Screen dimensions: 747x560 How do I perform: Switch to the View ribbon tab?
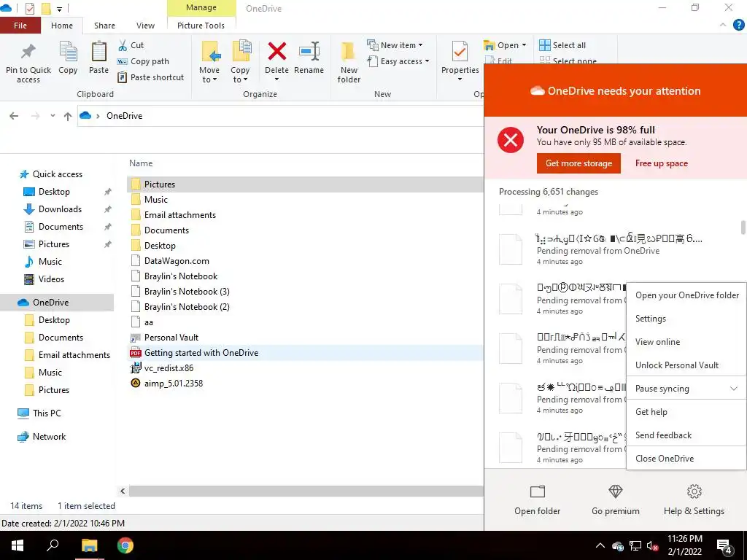click(145, 26)
